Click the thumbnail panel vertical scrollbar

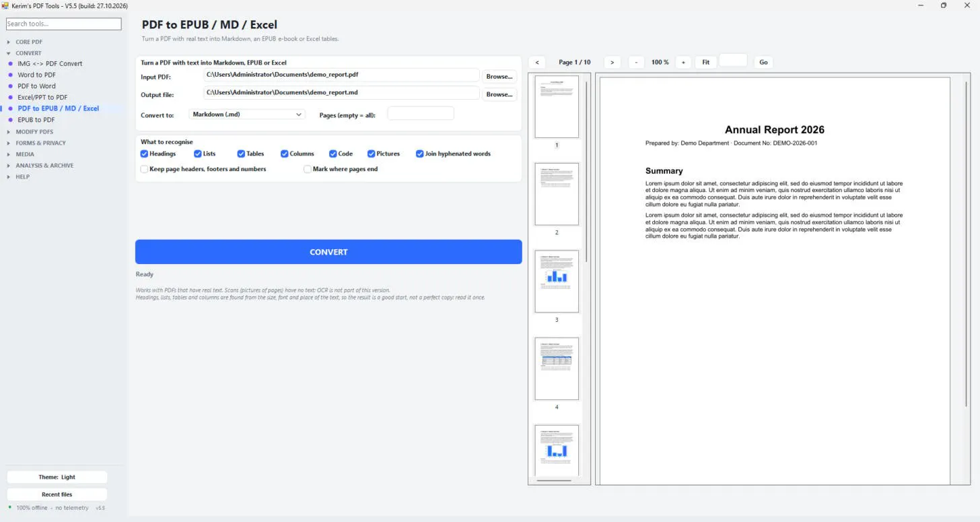(587, 172)
